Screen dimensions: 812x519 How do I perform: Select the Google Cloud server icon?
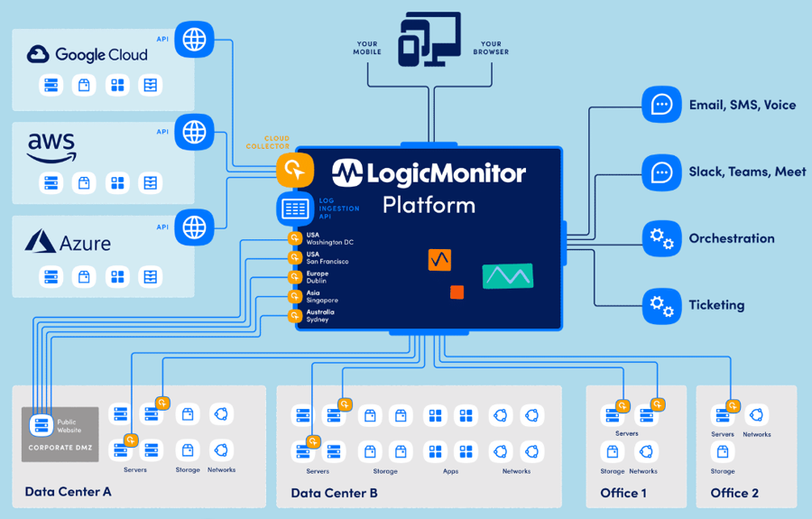click(51, 85)
